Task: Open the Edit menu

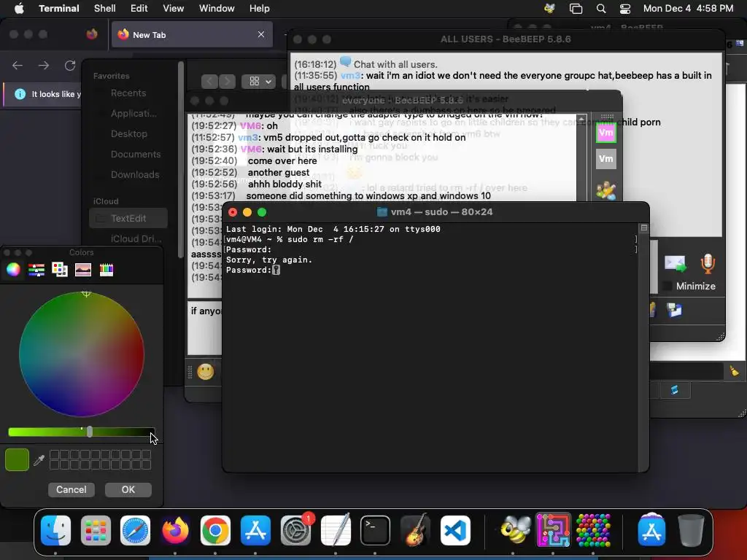Action: 139,9
